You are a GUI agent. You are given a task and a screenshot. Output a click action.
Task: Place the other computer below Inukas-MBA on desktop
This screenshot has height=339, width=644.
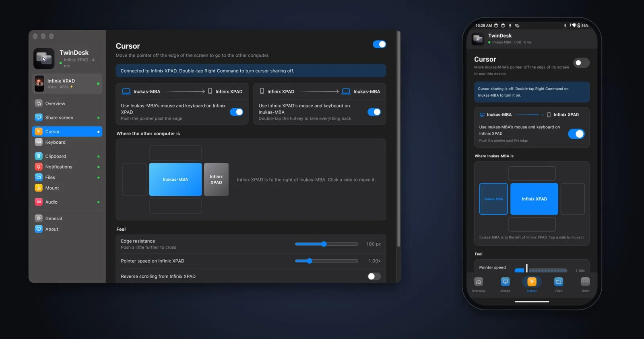(175, 206)
